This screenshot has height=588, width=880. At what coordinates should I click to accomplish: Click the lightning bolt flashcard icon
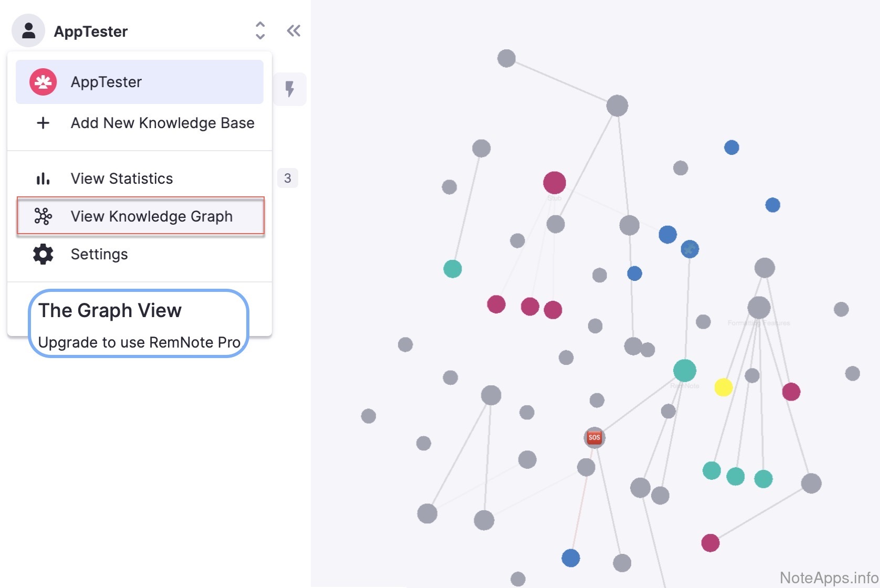289,89
